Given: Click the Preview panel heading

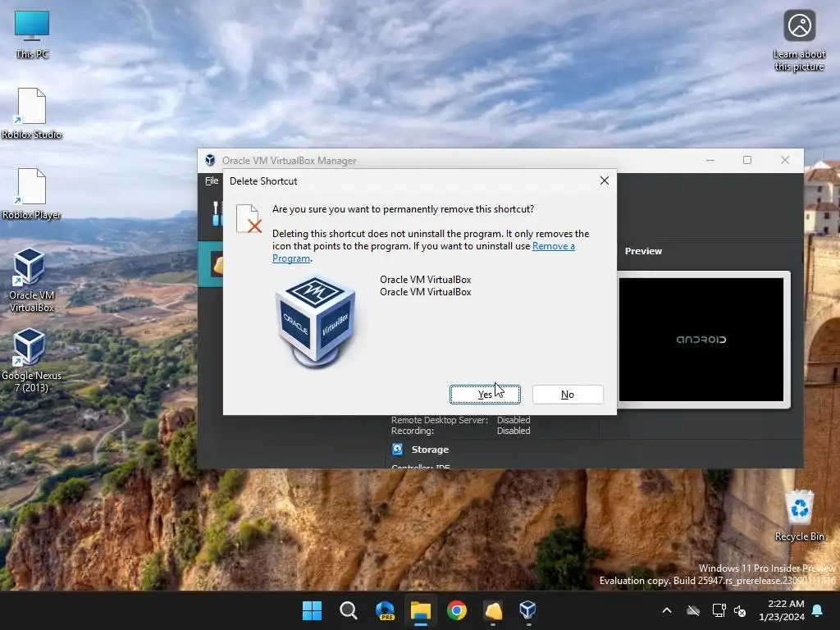Looking at the screenshot, I should 643,251.
